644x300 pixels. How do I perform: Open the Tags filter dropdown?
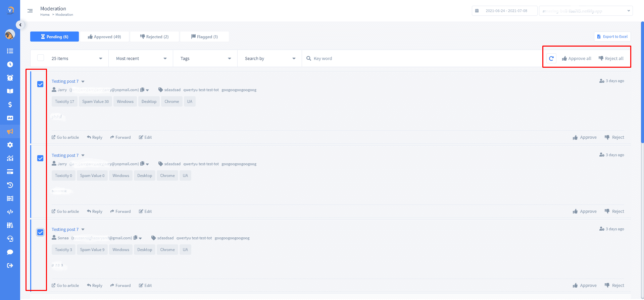206,58
